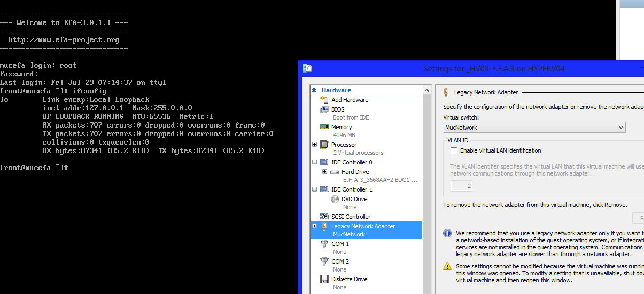Expand the Hard Drive tree node
644x294 pixels.
[324, 172]
